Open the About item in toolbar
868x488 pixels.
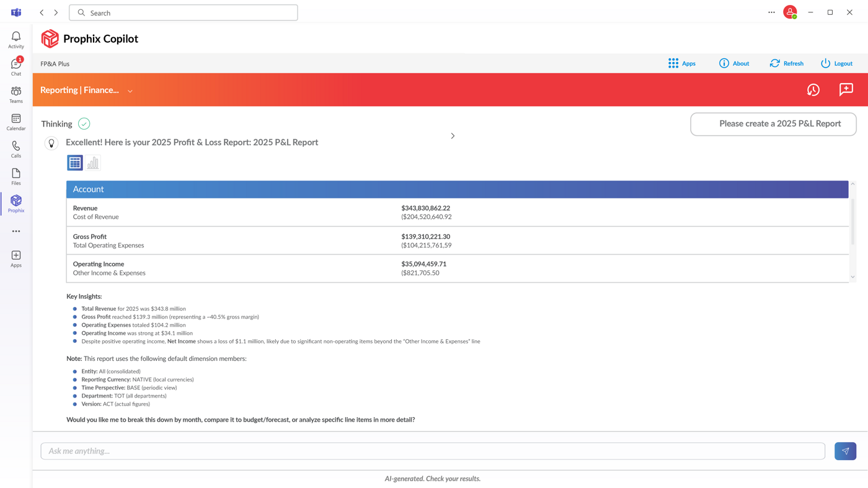coord(734,63)
